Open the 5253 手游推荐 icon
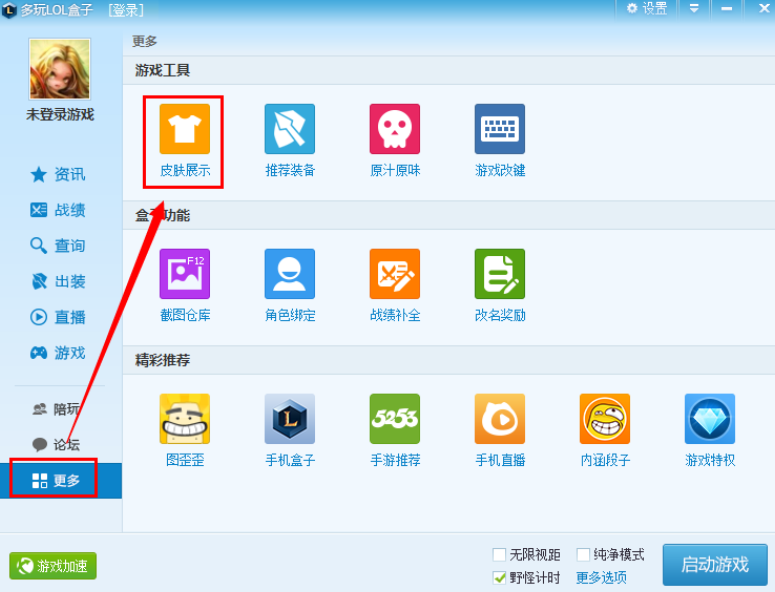The image size is (775, 592). pyautogui.click(x=394, y=419)
